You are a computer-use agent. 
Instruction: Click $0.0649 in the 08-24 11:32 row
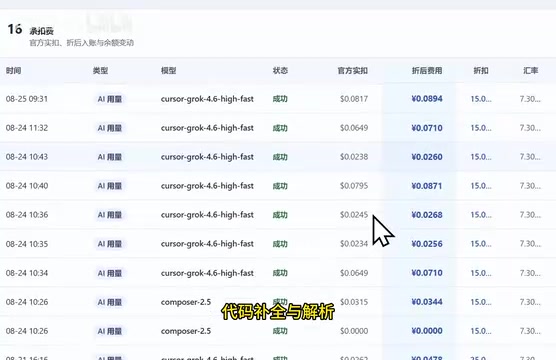354,128
